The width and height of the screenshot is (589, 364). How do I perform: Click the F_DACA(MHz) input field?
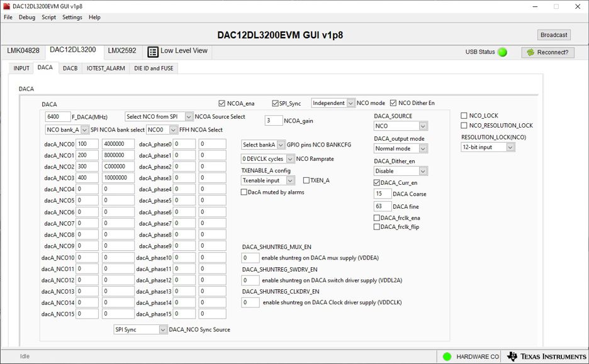tap(57, 116)
